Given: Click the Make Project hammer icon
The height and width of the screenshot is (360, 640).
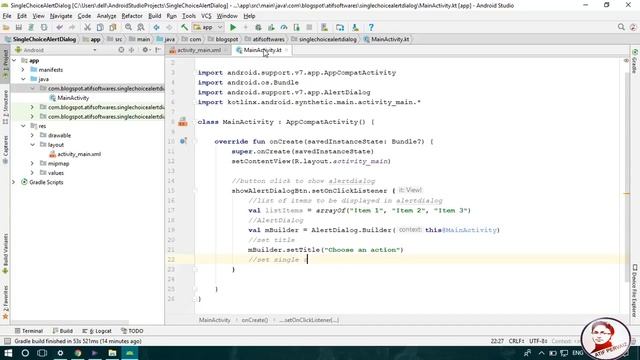Looking at the screenshot, I should point(184,27).
